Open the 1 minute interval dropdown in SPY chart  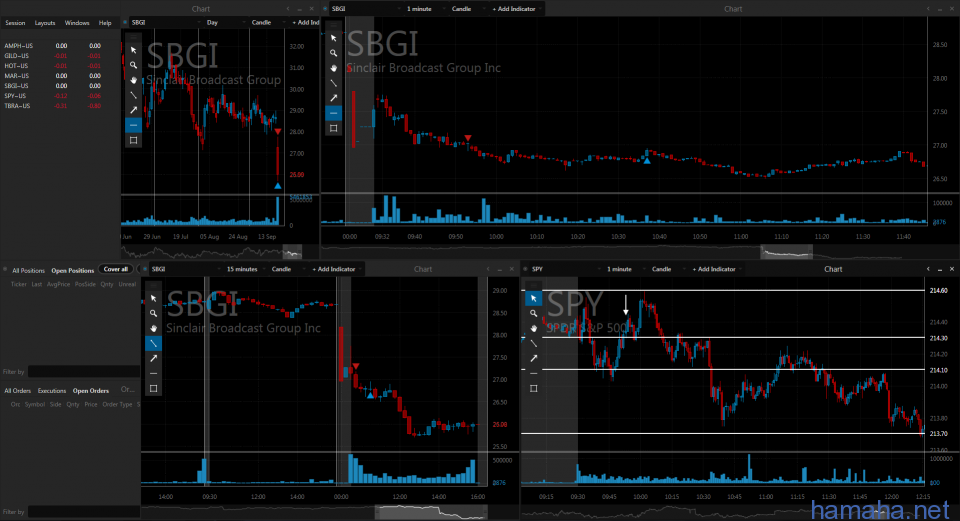pos(626,269)
